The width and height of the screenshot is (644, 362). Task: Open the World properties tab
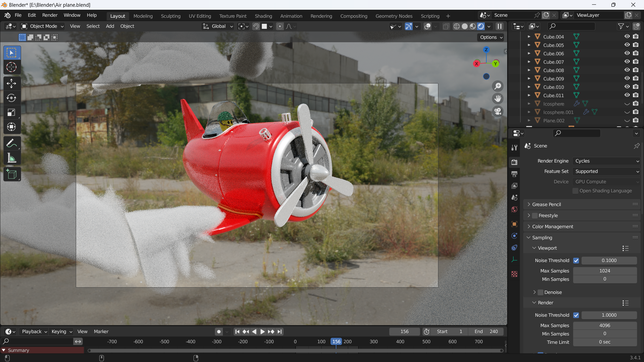pos(514,209)
